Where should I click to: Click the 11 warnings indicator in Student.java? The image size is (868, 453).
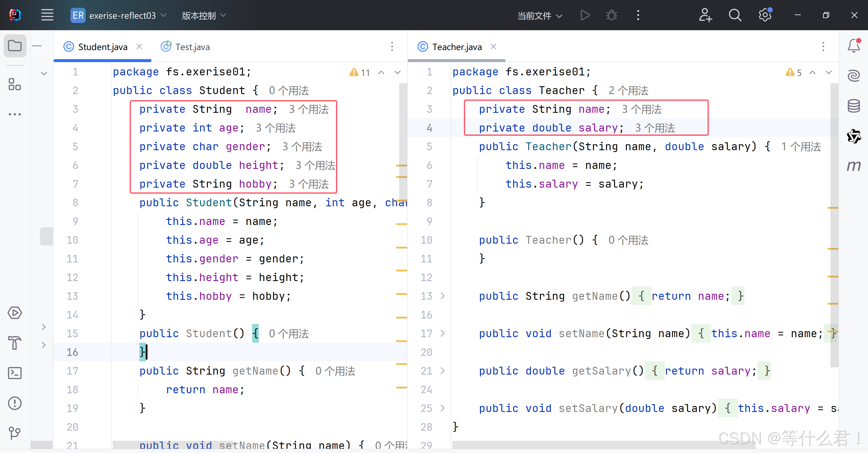(x=360, y=72)
